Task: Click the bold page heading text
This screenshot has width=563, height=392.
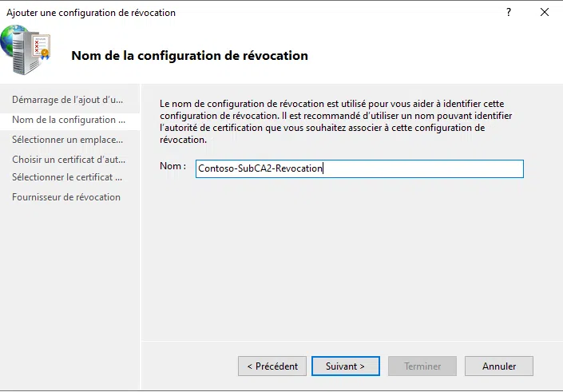Action: pos(189,56)
